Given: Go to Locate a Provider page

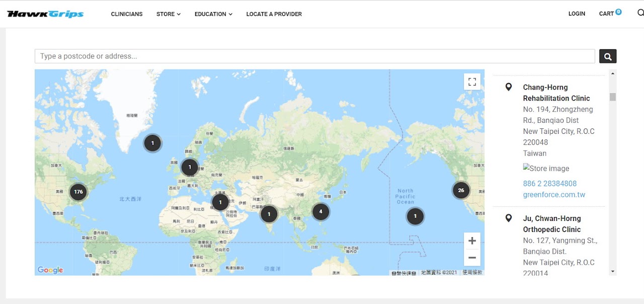Looking at the screenshot, I should coord(274,14).
